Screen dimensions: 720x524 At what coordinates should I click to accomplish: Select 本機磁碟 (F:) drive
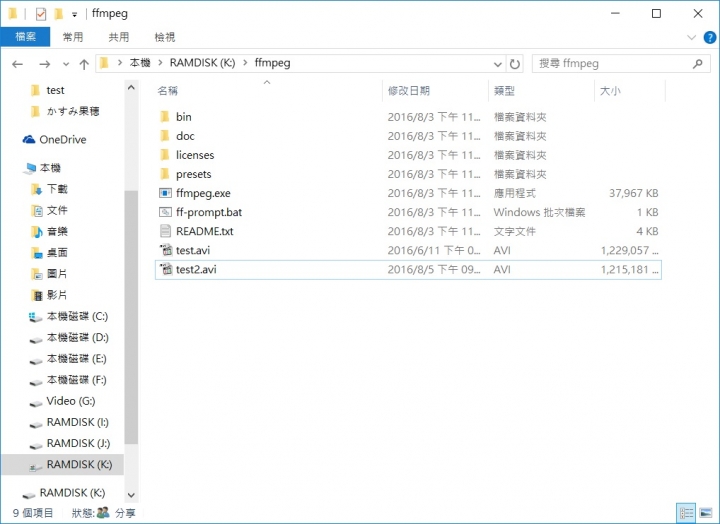[x=76, y=380]
